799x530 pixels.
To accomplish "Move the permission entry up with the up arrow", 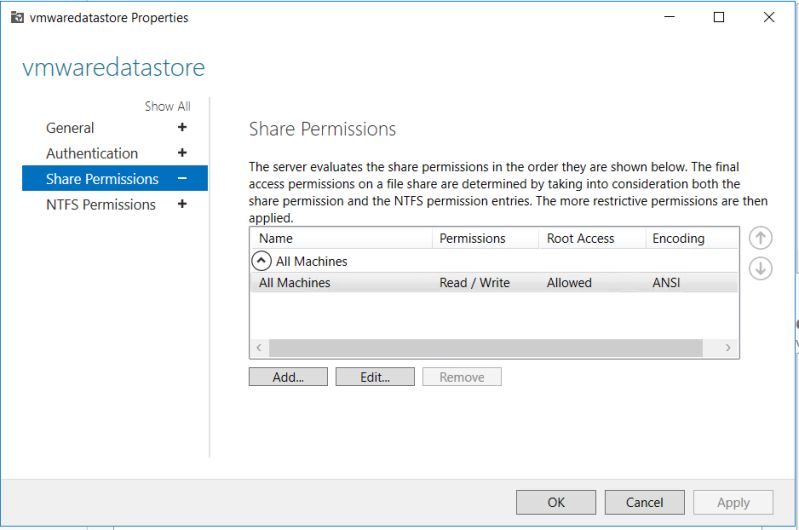I will click(760, 238).
